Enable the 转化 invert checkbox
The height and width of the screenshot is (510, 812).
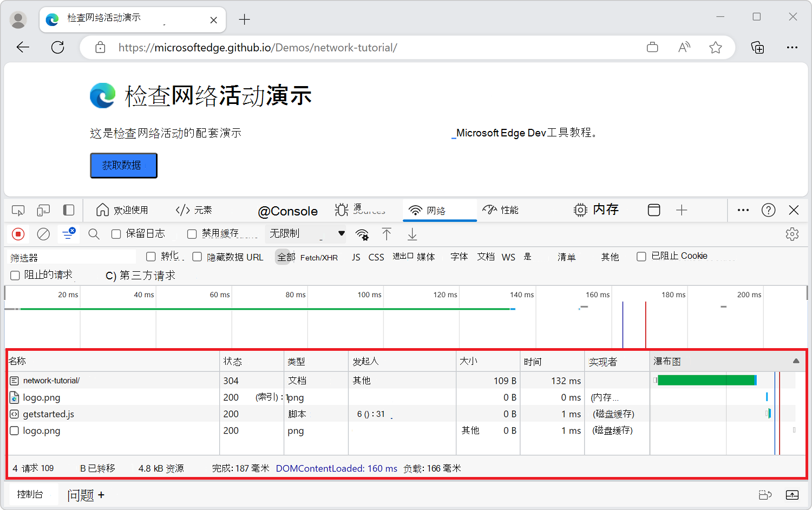pos(151,256)
